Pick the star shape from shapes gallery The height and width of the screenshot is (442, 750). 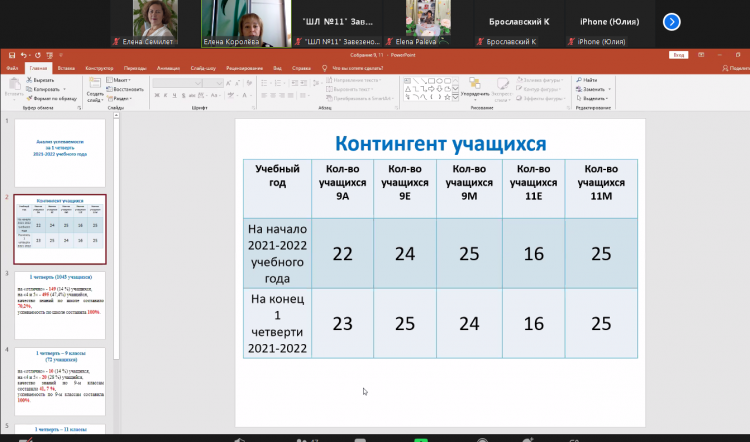click(x=447, y=97)
